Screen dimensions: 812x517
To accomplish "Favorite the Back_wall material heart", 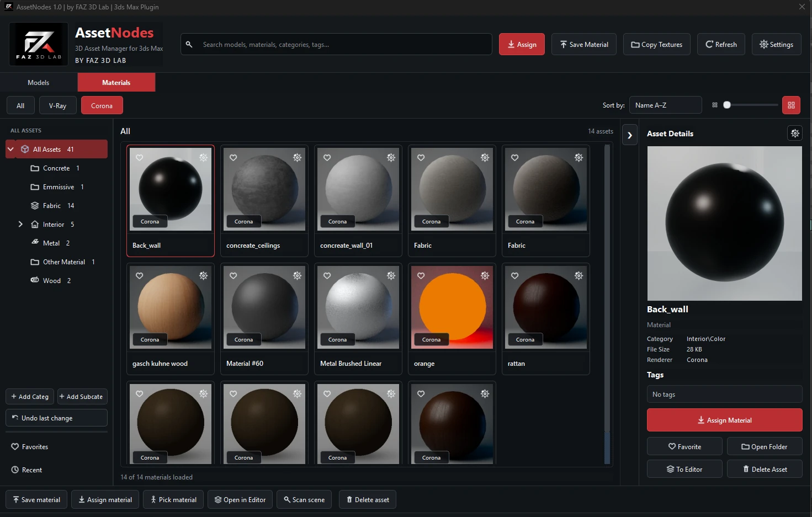I will click(x=140, y=158).
